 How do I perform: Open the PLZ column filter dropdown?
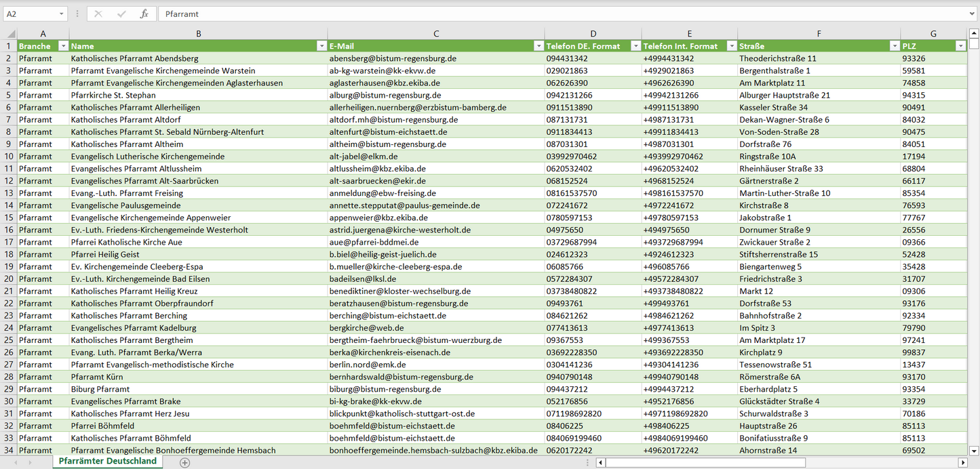point(960,46)
